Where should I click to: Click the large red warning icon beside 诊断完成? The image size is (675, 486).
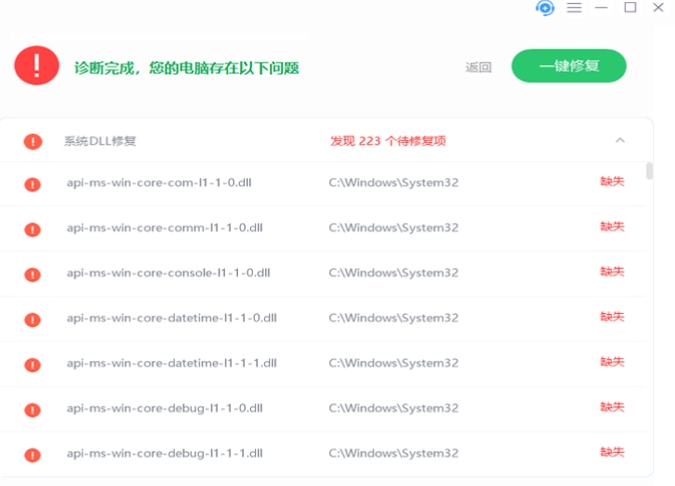(x=37, y=65)
